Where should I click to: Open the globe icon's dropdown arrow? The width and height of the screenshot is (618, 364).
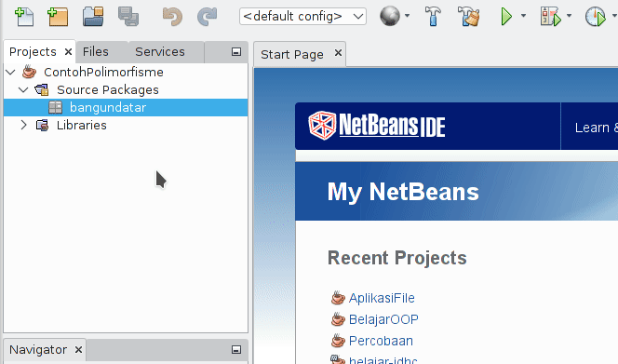pos(407,16)
